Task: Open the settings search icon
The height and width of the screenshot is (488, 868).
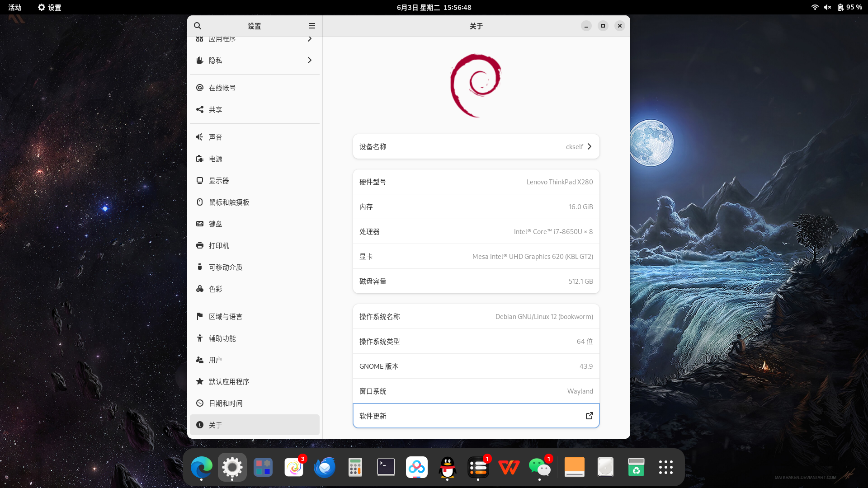Action: point(198,26)
